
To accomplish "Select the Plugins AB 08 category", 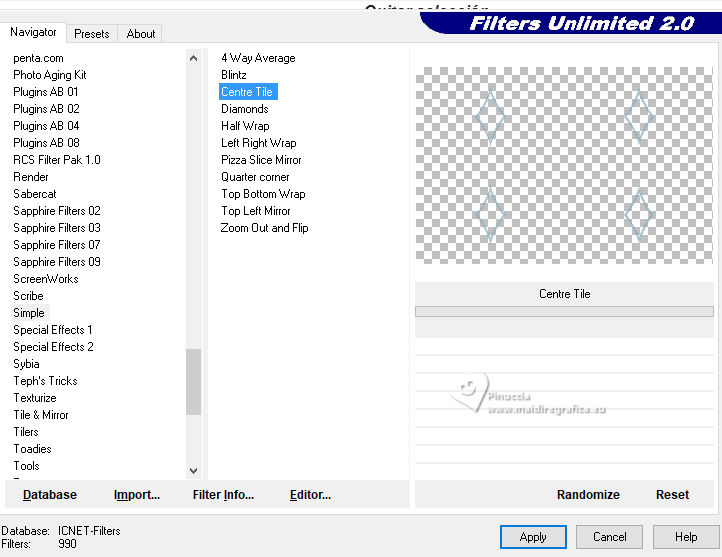I will point(46,143).
